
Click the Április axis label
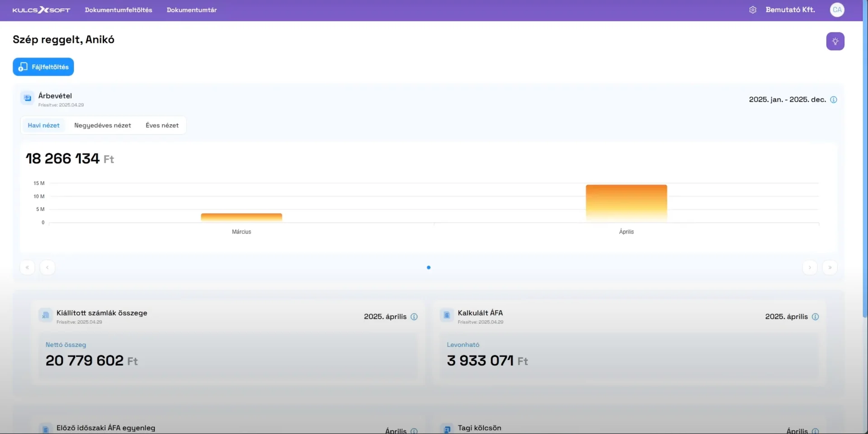(626, 232)
